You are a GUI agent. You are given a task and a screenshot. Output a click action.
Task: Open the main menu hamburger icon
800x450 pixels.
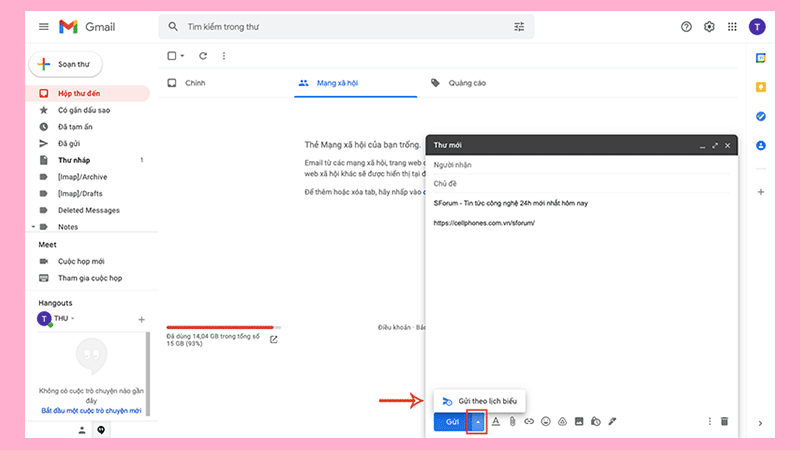pyautogui.click(x=44, y=27)
